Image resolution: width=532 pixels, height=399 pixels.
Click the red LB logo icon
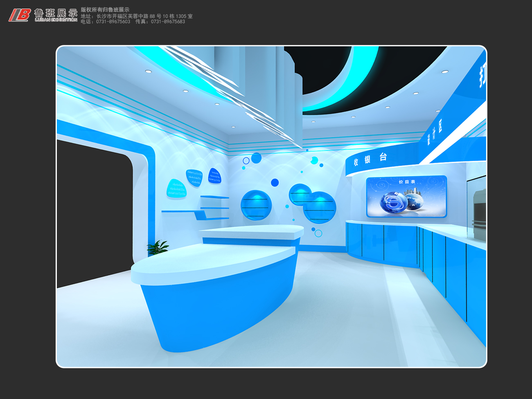20,15
